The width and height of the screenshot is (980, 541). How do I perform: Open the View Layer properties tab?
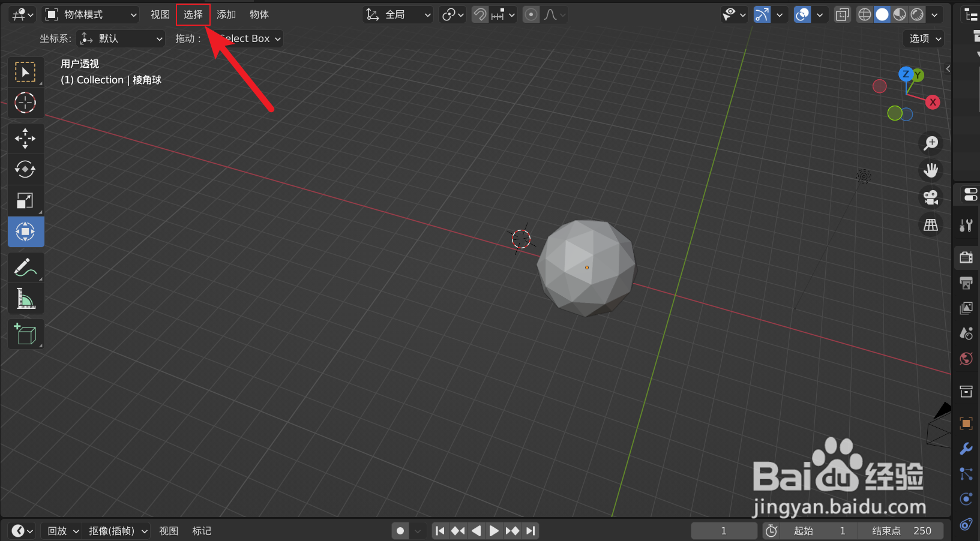[966, 308]
